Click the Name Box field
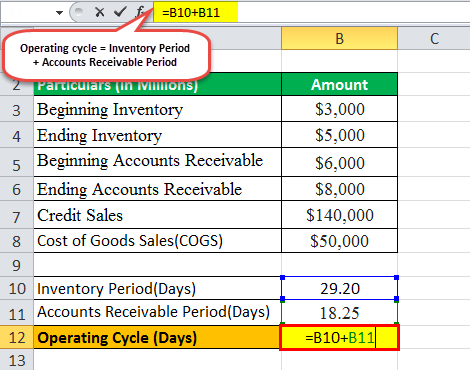Image resolution: width=470 pixels, height=370 pixels. (x=27, y=13)
